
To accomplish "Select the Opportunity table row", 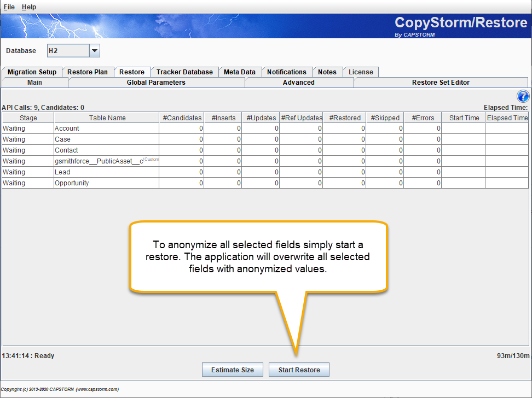I will tap(265, 183).
